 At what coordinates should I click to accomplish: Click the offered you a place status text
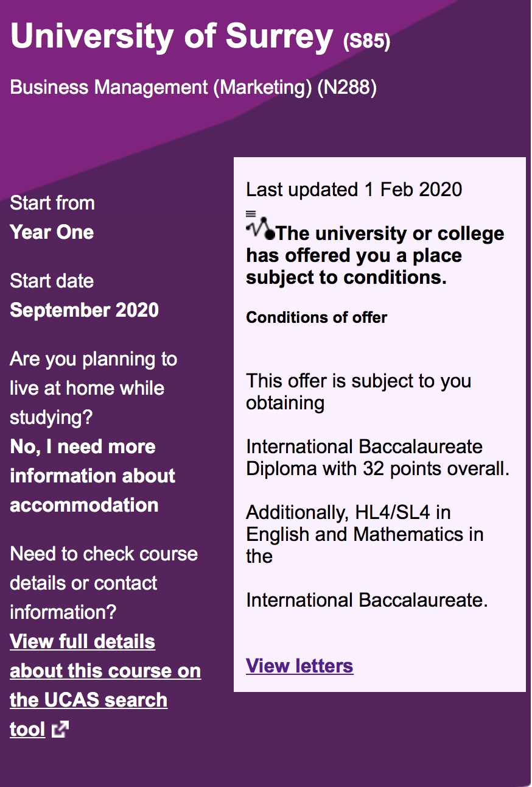[375, 255]
